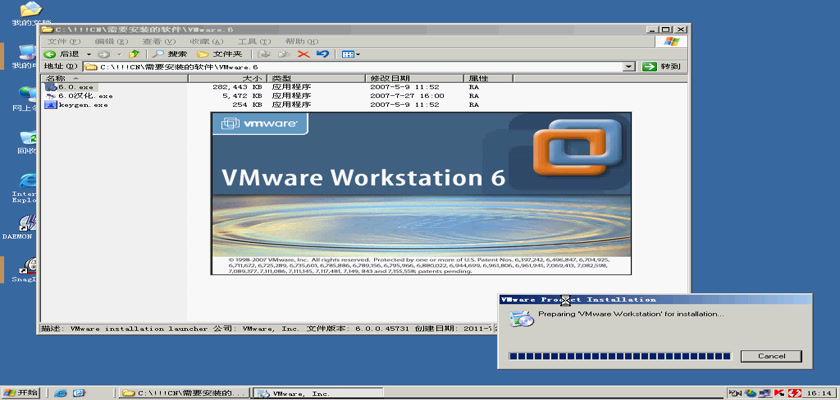Open the Forward button history dropdown arrow

[x=119, y=54]
